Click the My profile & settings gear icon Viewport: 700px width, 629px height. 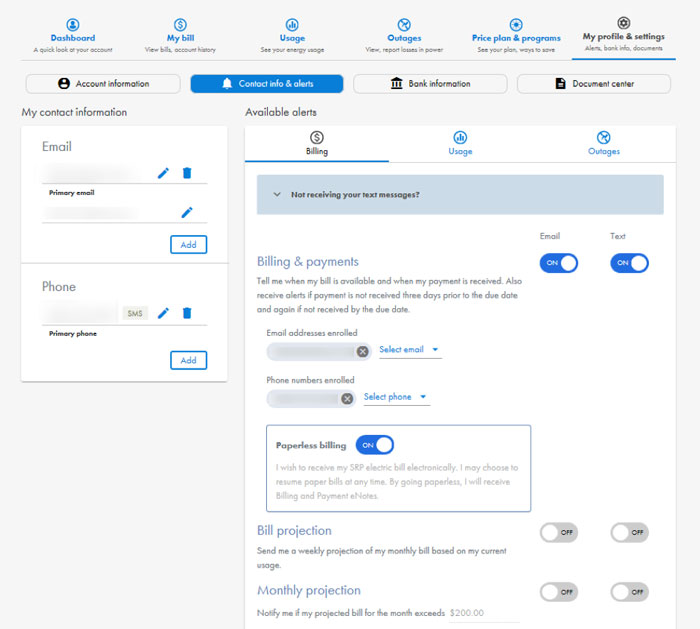[x=624, y=23]
